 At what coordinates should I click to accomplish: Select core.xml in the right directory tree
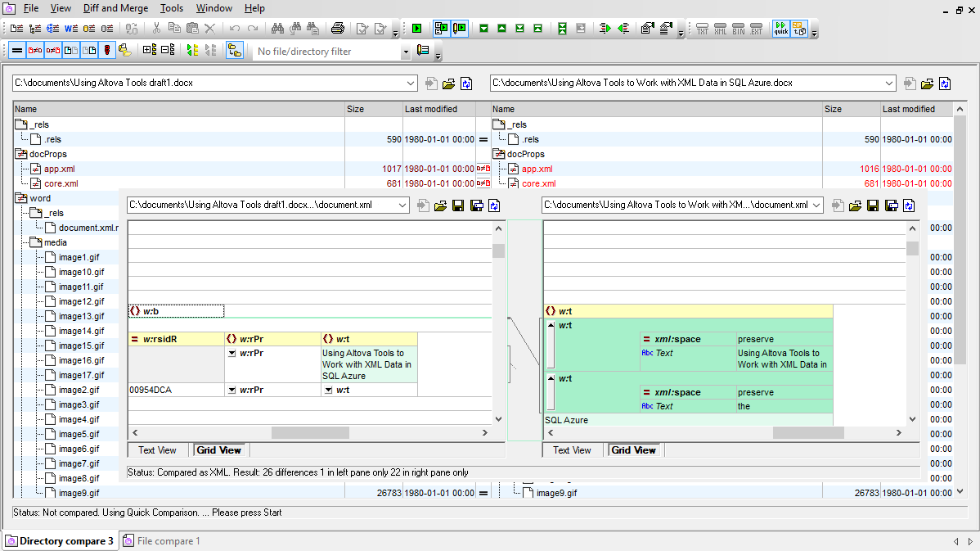click(x=539, y=184)
